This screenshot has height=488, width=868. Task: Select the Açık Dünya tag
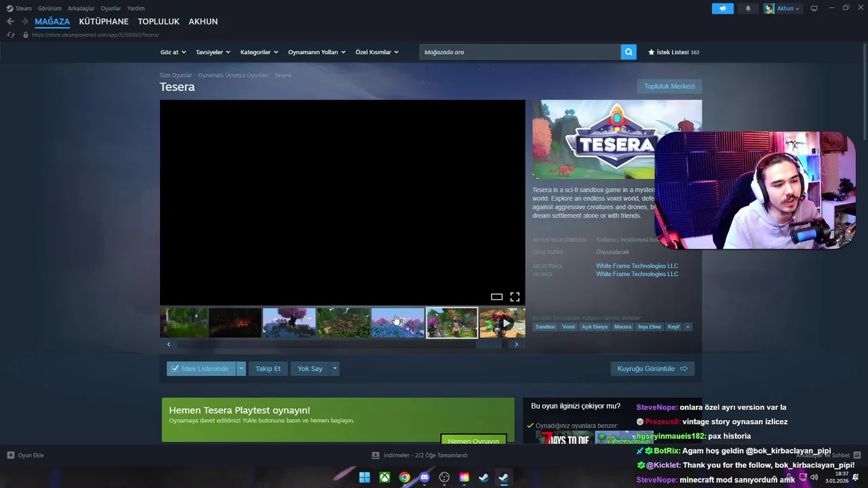pyautogui.click(x=595, y=327)
